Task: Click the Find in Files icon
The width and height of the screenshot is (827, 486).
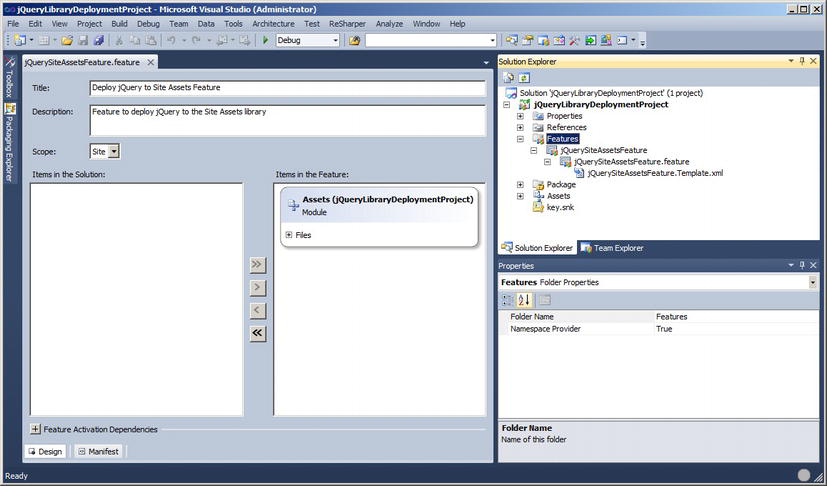Action: tap(354, 40)
